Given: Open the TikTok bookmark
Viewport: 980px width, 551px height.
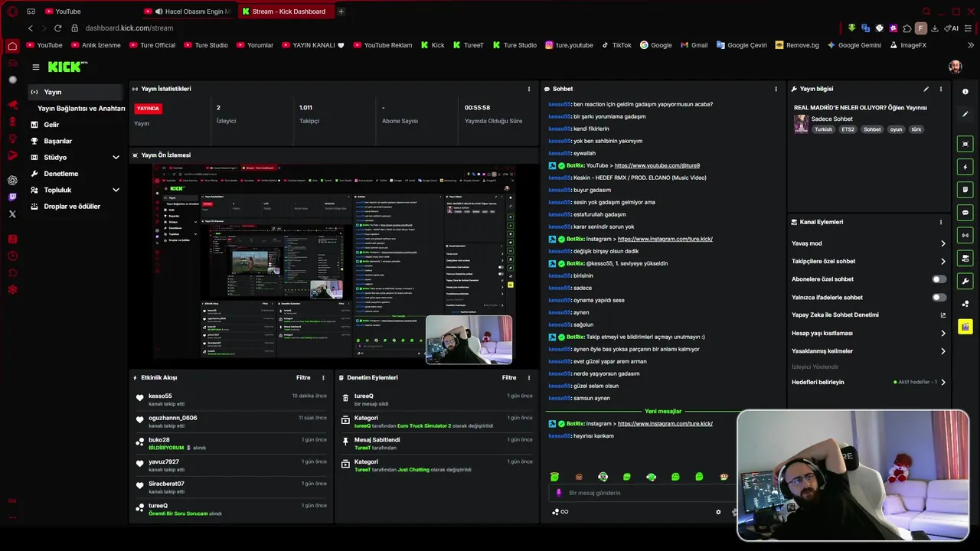Looking at the screenshot, I should point(616,45).
